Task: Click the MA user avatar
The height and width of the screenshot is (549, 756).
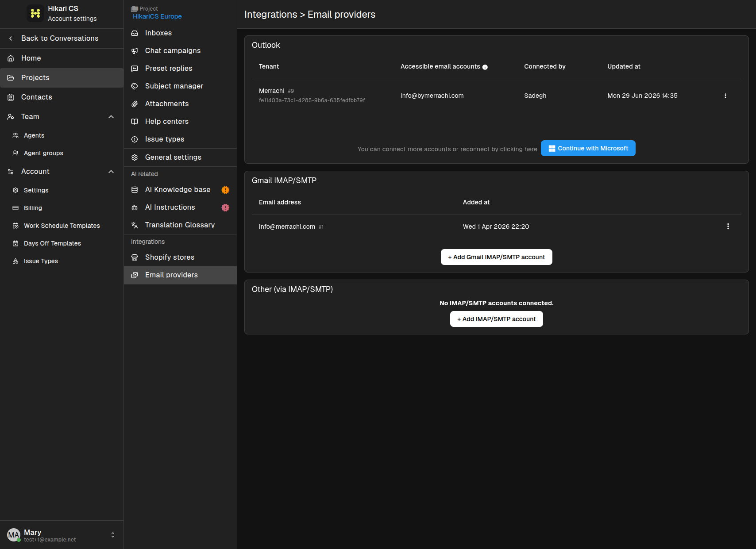Action: [14, 535]
